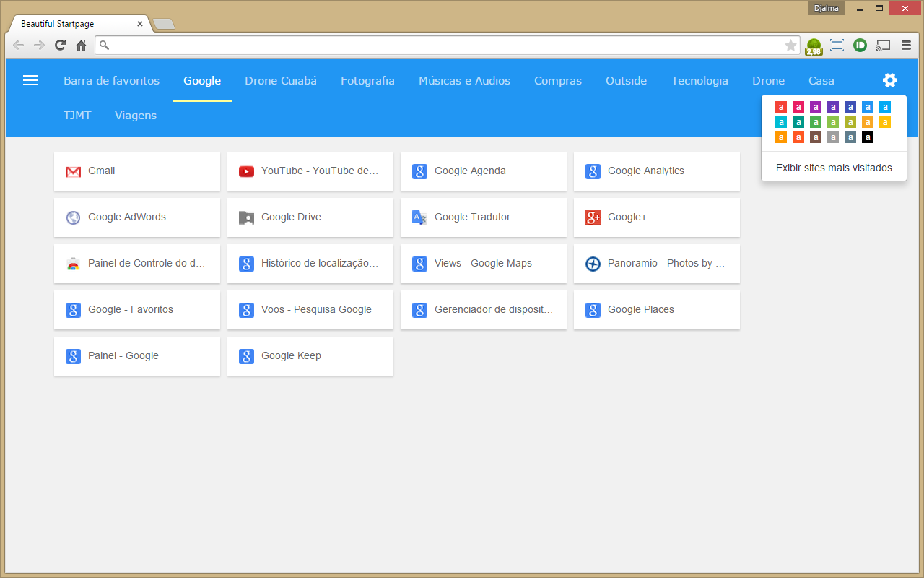Open the Google Places bookmark
Screen dimensions: 924x578
pos(657,310)
